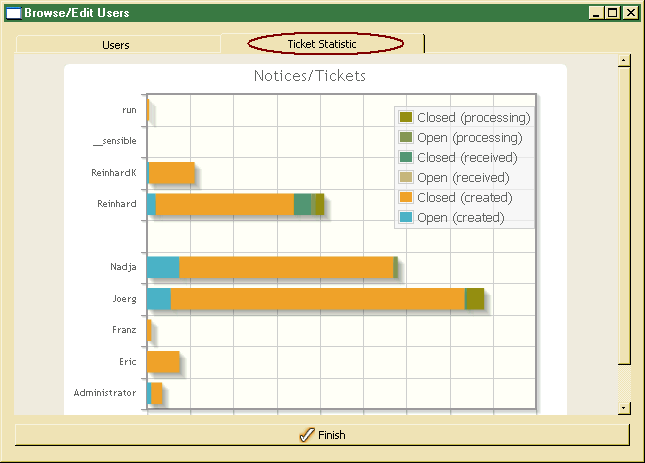
Task: Click the Closed (received) legend swatch
Action: [x=406, y=157]
